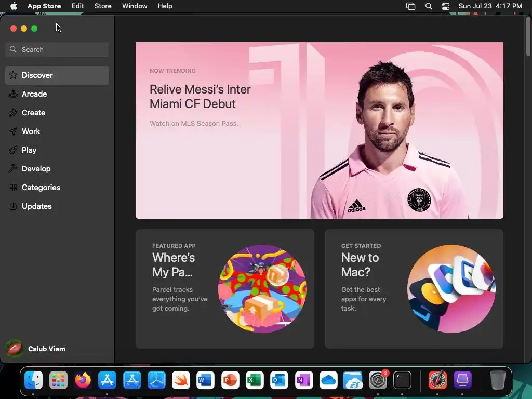Open System Settings with badge in Dock

378,380
